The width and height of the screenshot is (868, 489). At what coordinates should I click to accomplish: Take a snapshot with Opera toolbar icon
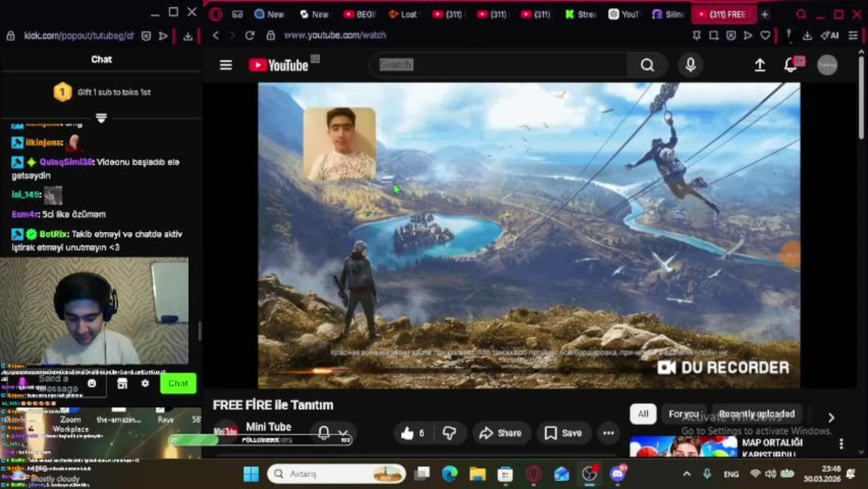pyautogui.click(x=714, y=35)
